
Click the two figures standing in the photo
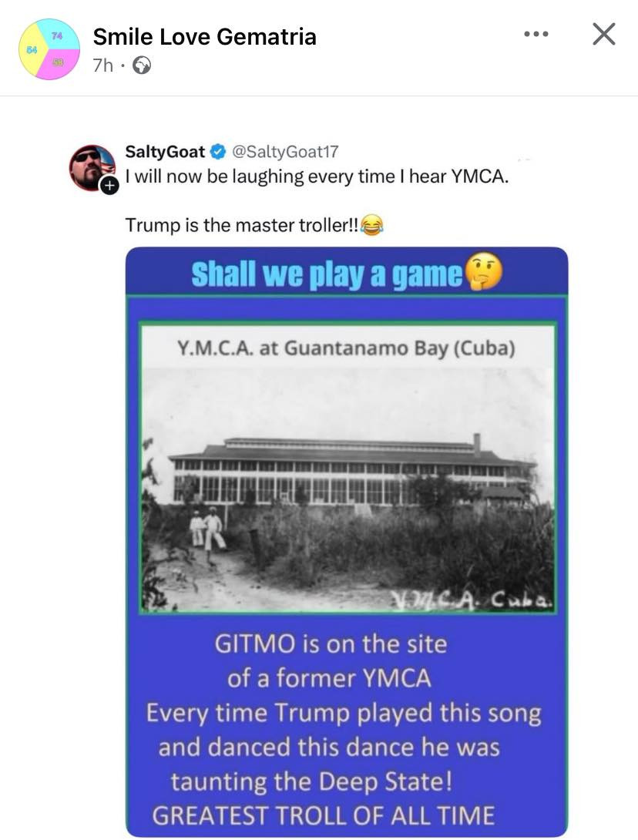click(x=207, y=530)
